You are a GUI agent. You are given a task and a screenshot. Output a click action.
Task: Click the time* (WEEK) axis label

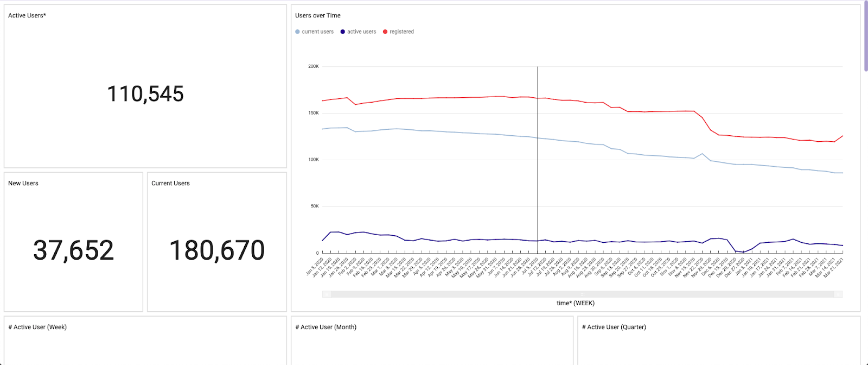[576, 304]
